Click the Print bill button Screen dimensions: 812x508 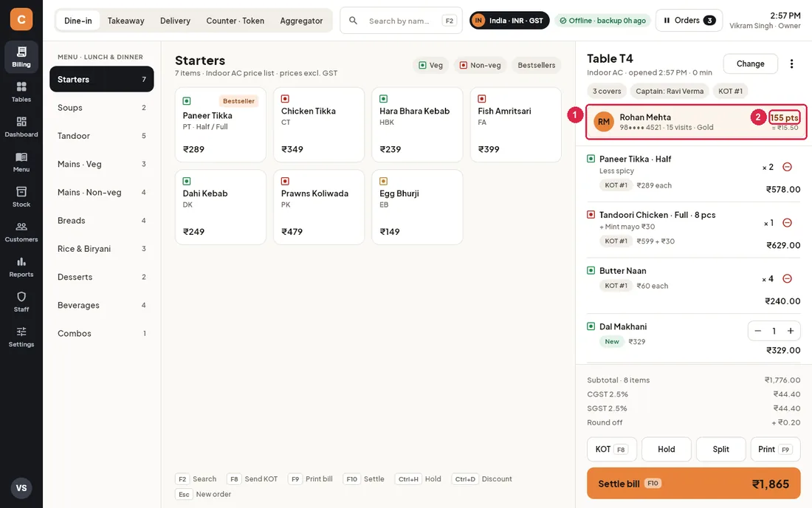(775, 449)
